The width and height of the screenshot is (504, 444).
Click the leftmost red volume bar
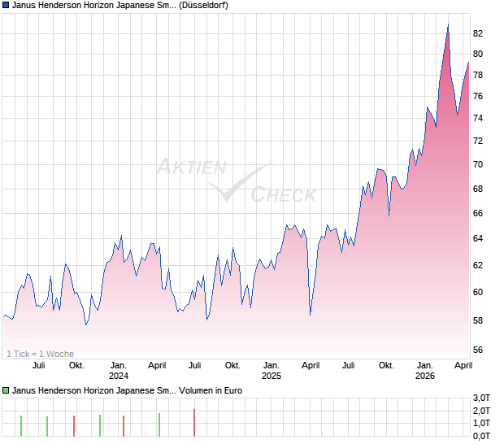(x=74, y=427)
